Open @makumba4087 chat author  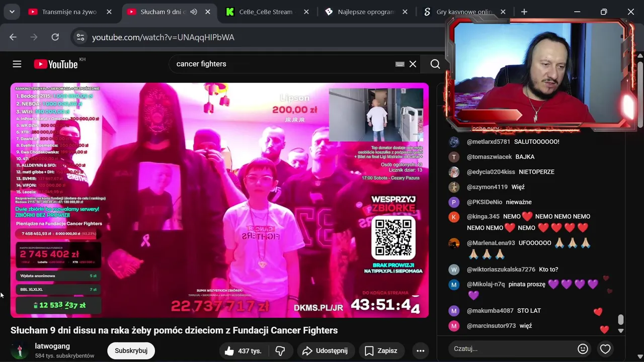[490, 311]
